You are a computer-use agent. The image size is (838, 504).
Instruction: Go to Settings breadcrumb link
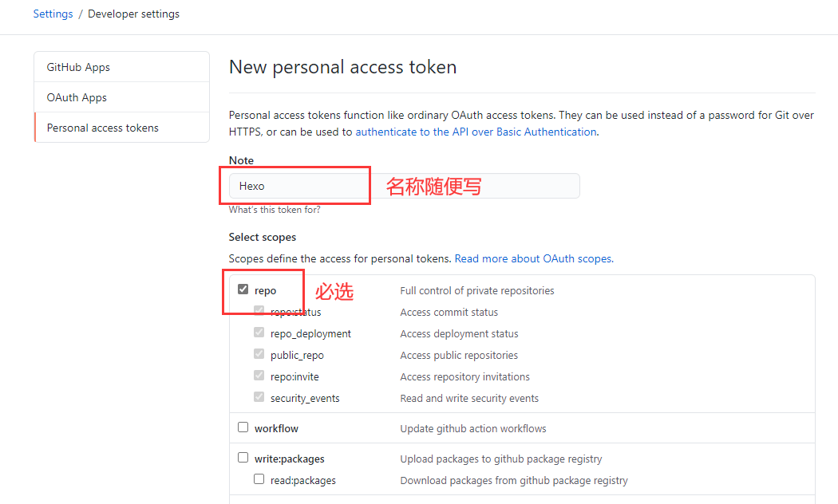coord(53,14)
